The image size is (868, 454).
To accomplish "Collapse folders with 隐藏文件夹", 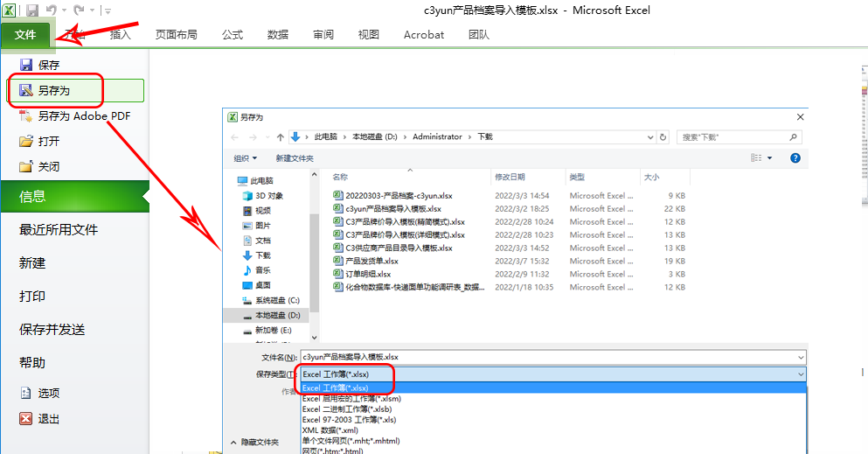I will tap(255, 443).
